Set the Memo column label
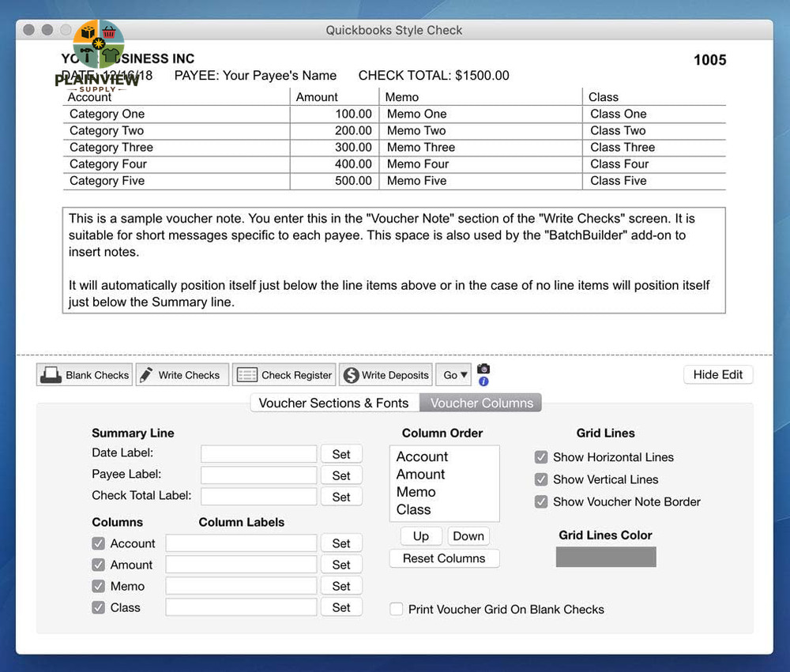 [341, 586]
